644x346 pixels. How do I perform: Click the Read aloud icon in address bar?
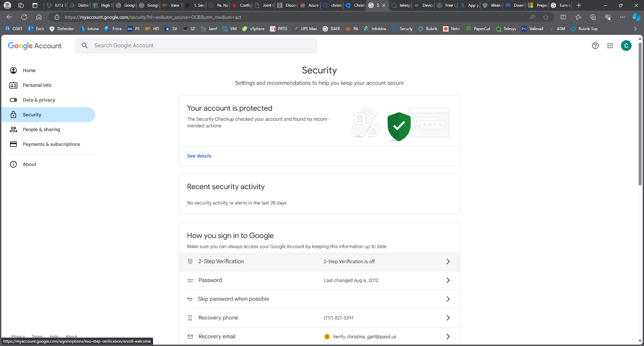(x=533, y=17)
